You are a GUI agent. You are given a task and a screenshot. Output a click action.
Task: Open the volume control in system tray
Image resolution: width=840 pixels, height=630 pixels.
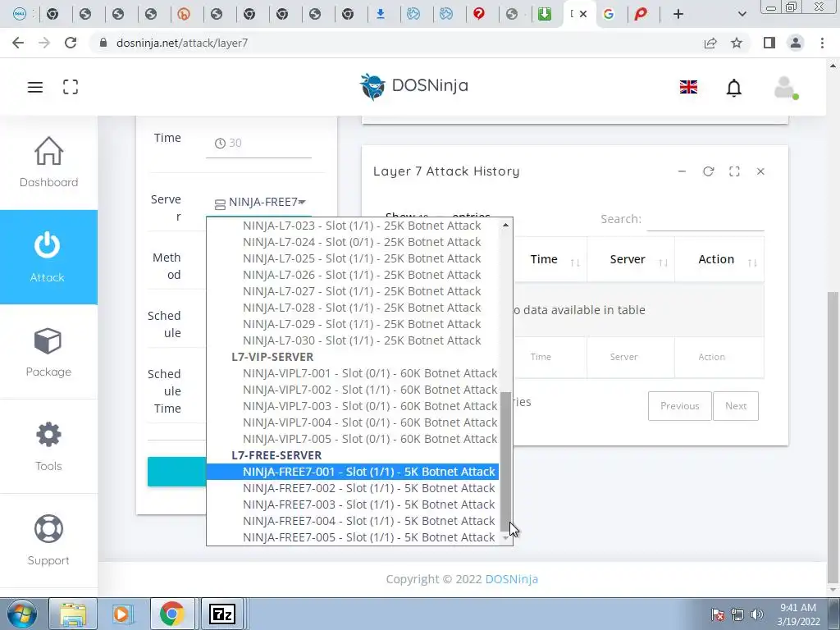pyautogui.click(x=757, y=614)
